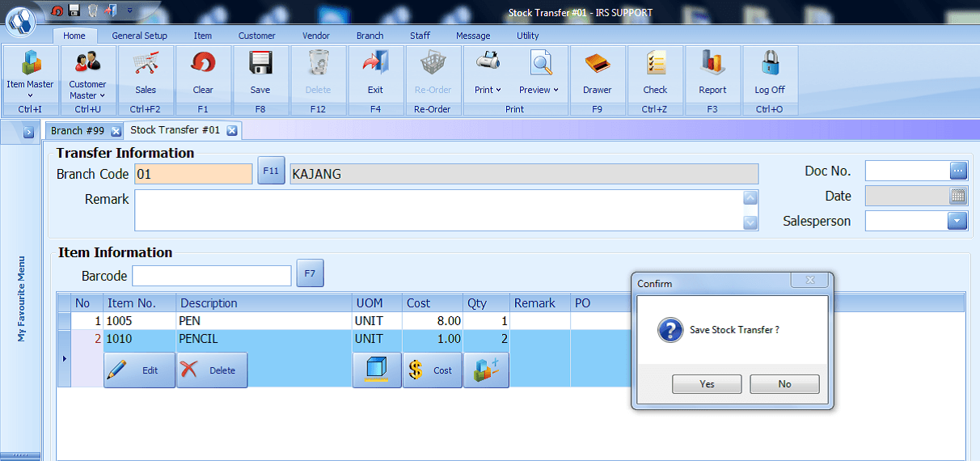This screenshot has width=980, height=461.
Task: Click the Save ribbon button
Action: (260, 74)
